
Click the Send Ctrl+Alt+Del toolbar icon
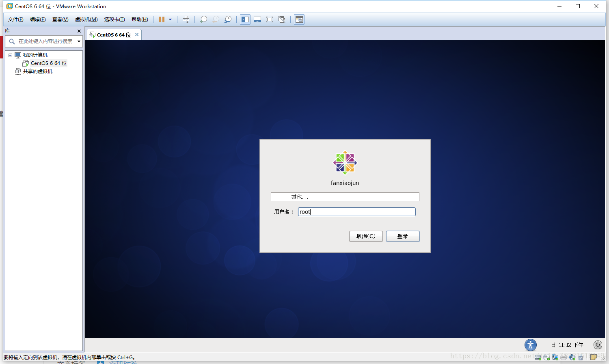click(186, 19)
